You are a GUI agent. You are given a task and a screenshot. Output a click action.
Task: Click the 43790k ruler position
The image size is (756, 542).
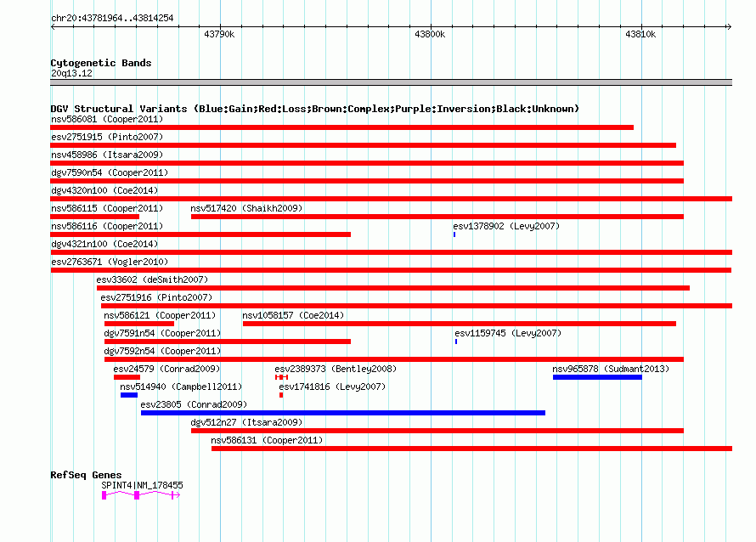click(219, 34)
